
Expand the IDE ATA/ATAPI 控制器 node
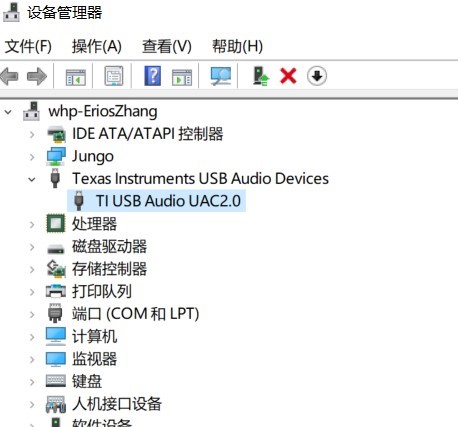click(x=32, y=135)
